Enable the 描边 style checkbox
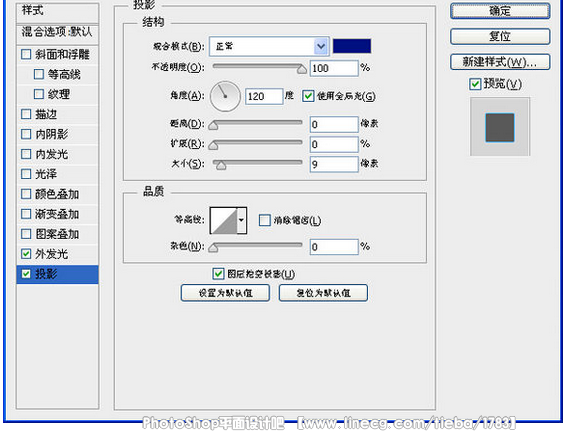Screen dimensions: 566x440 point(26,114)
